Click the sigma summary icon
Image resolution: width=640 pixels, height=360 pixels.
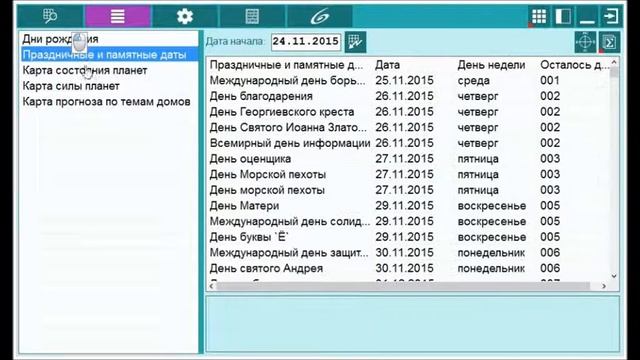pyautogui.click(x=609, y=42)
